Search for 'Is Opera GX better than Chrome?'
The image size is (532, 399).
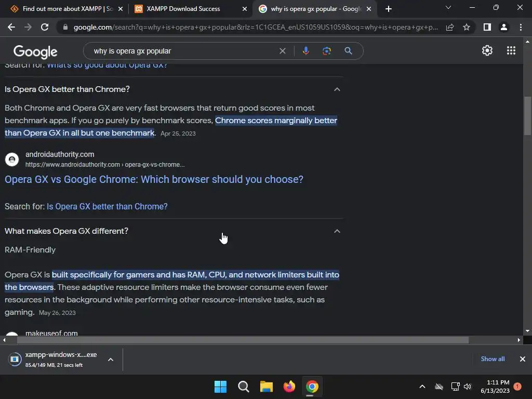tap(107, 206)
